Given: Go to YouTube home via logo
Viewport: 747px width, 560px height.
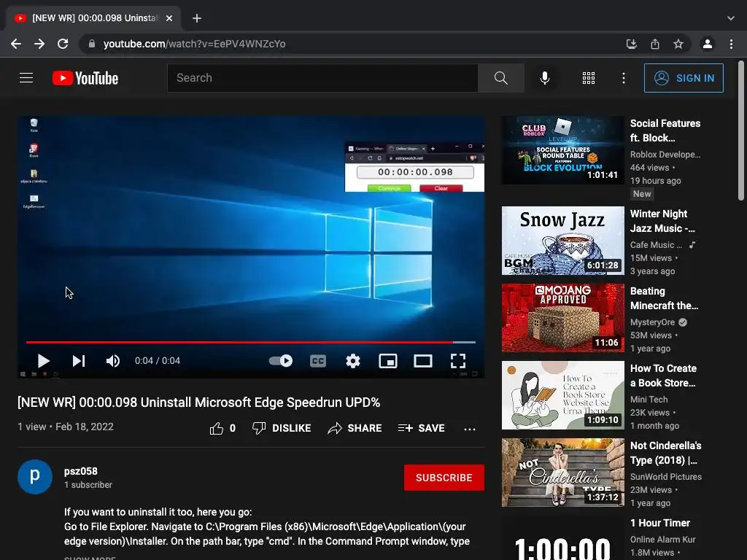Looking at the screenshot, I should point(85,78).
